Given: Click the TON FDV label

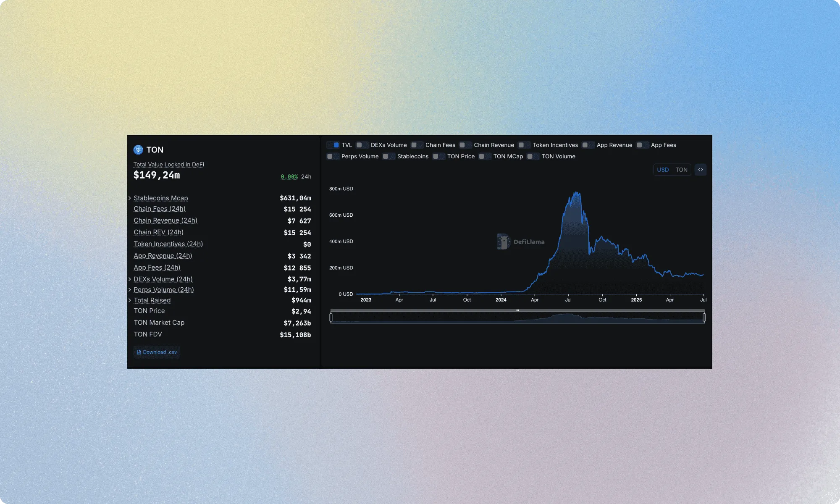Looking at the screenshot, I should pos(148,334).
